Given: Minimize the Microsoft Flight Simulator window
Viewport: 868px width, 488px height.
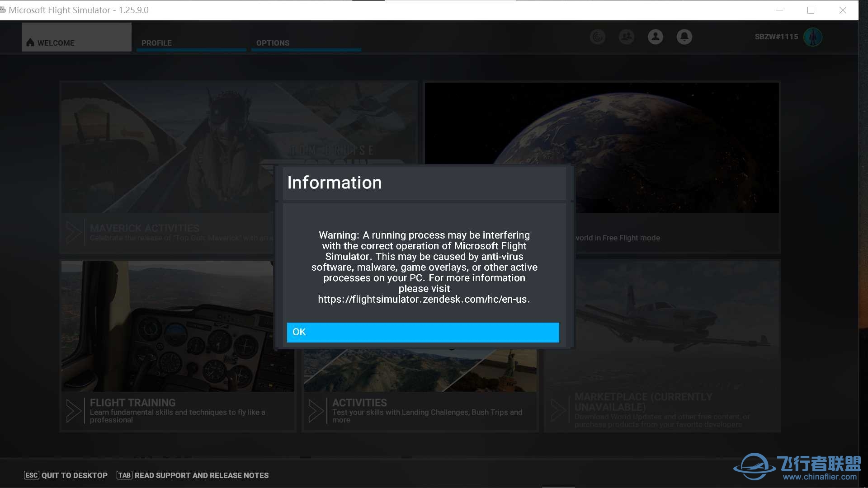Looking at the screenshot, I should (779, 10).
